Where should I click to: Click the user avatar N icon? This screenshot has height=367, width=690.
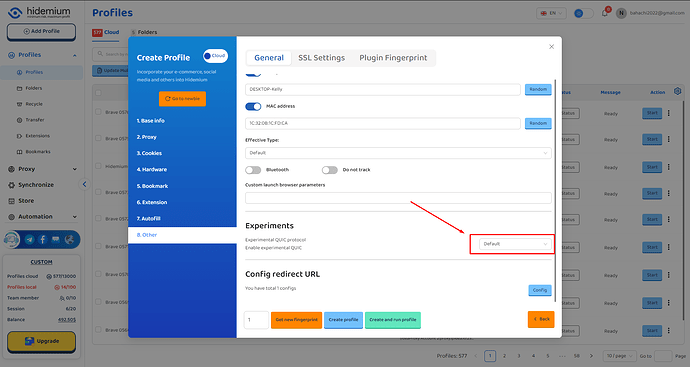point(621,13)
